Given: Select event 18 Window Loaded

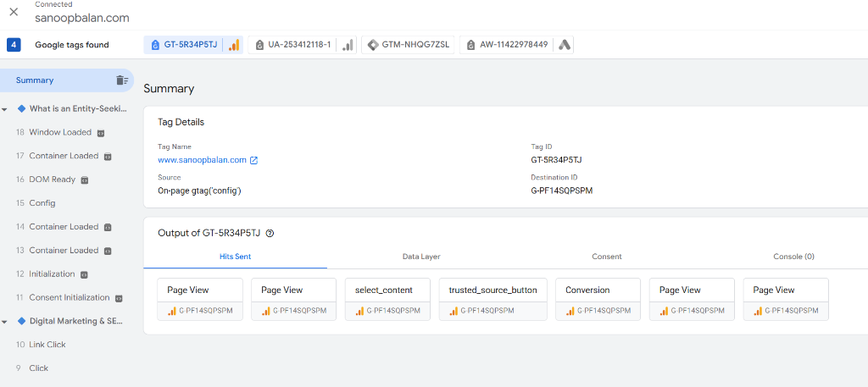Looking at the screenshot, I should tap(61, 133).
